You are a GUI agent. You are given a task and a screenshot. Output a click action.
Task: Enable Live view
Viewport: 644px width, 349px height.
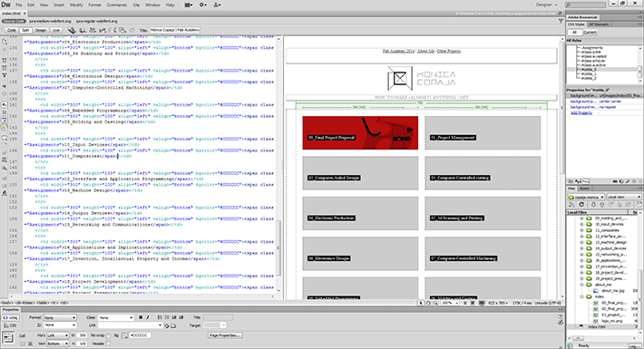[56, 30]
